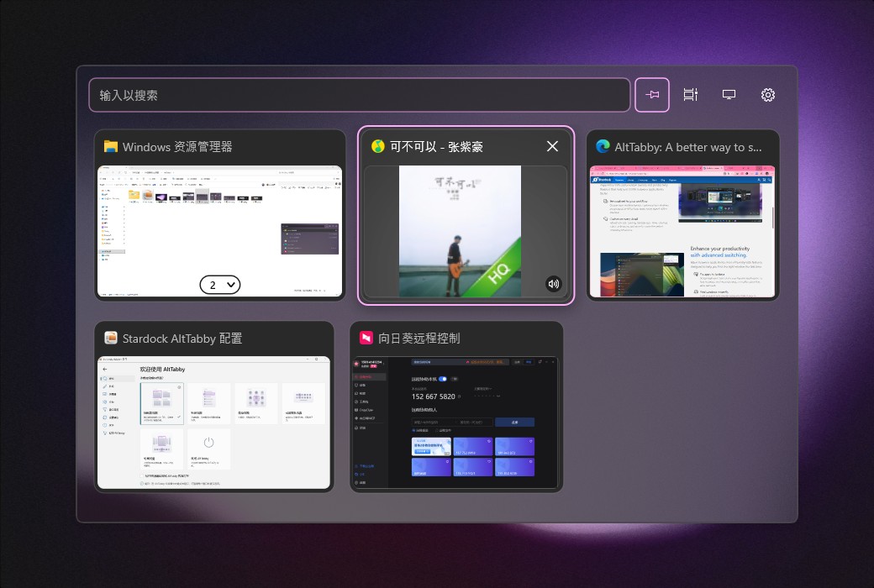Select the Windows 资源管理器 title text

[x=177, y=147]
